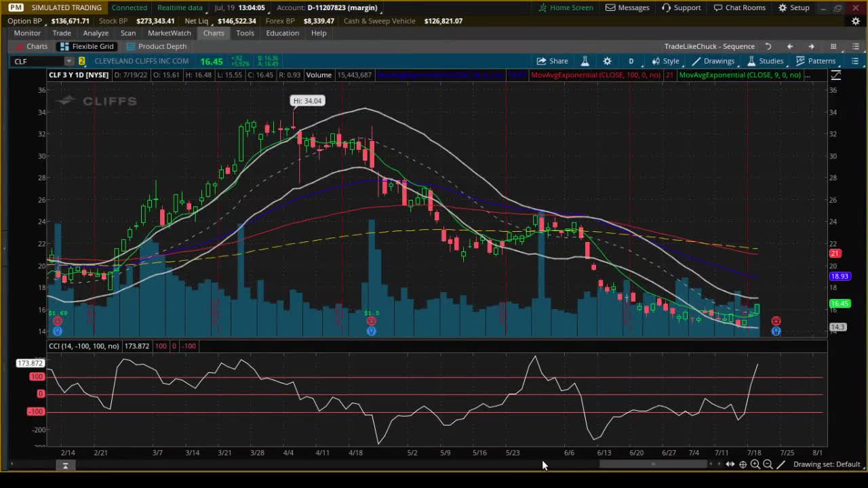Click the expand time axis arrows icon
The width and height of the screenshot is (868, 488).
coord(730,464)
